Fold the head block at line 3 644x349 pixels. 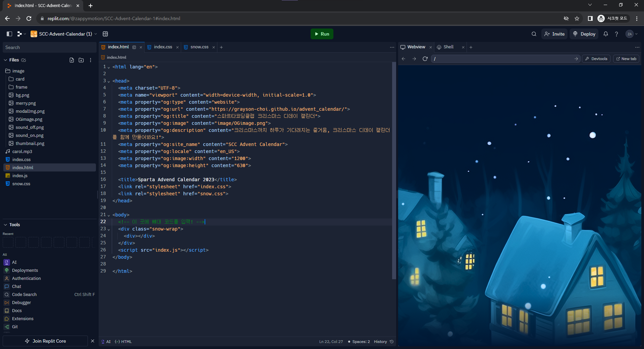[109, 81]
